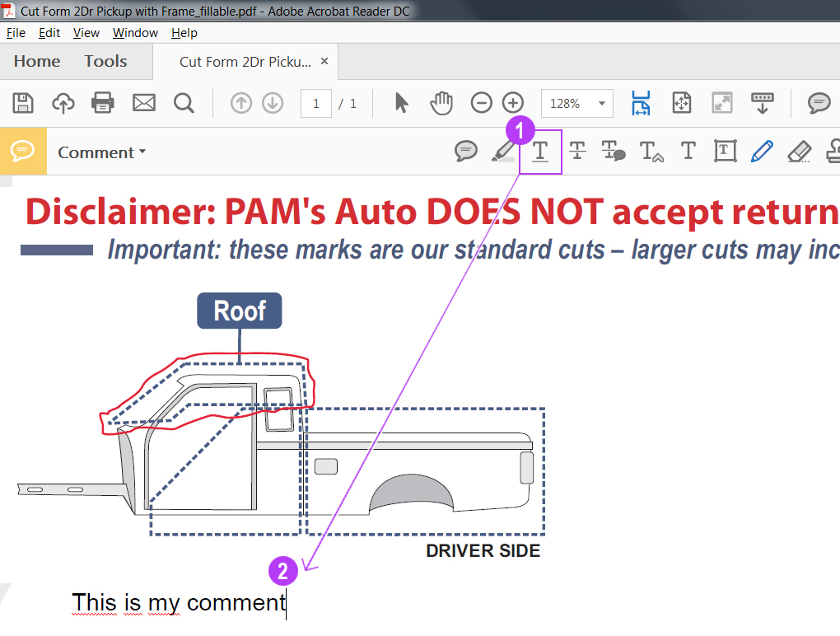Select the Highlight text tool
Screen dimensions: 840x636
[503, 151]
